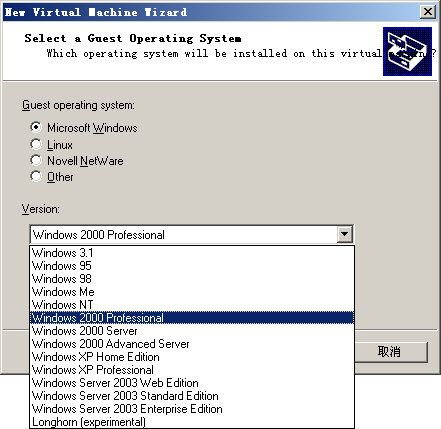Viewport: 441px width, 429px height.
Task: Click the 取消 cancel button
Action: [x=389, y=352]
